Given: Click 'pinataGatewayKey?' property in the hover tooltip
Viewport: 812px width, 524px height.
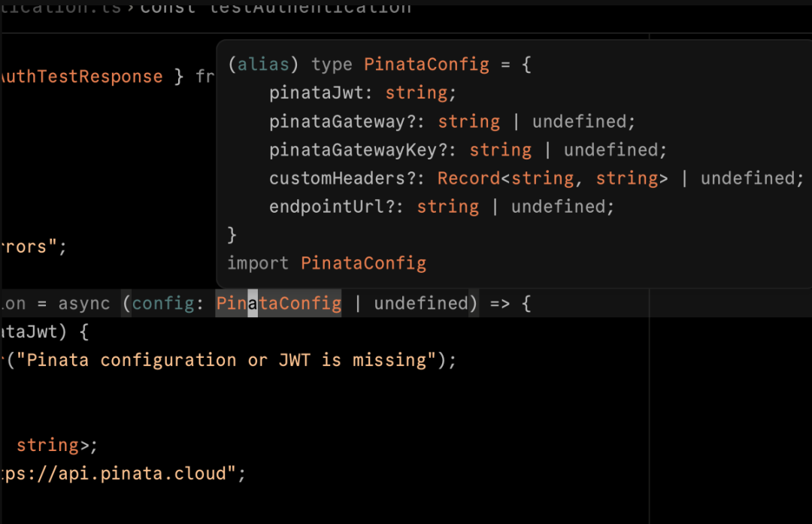Looking at the screenshot, I should click(358, 150).
